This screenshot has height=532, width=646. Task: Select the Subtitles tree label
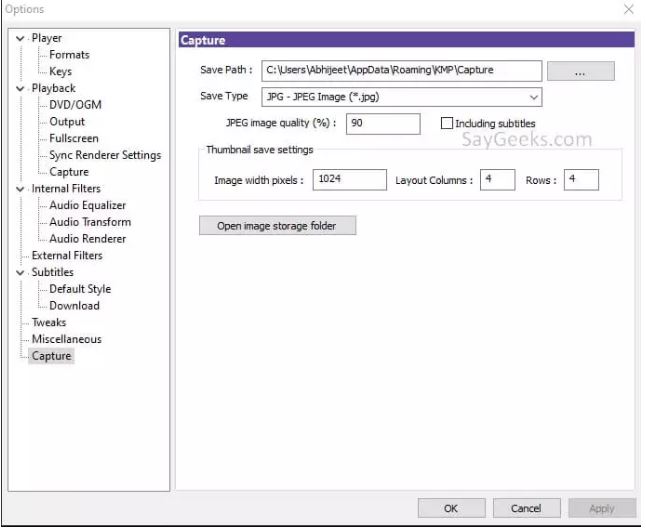[x=53, y=272]
